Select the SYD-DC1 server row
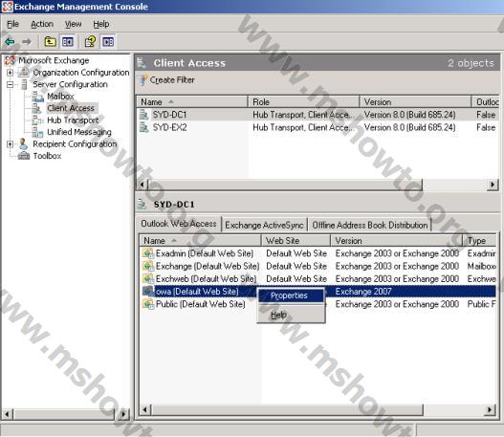This screenshot has width=504, height=437. point(318,115)
